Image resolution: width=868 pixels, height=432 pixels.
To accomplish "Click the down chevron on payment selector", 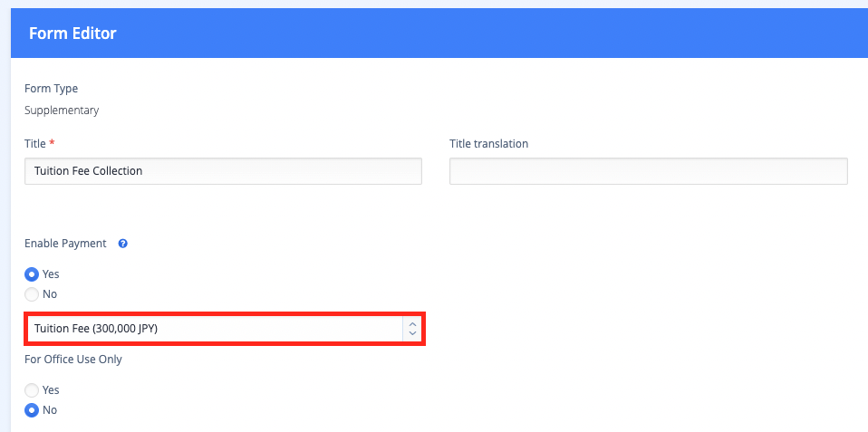I will tap(412, 333).
